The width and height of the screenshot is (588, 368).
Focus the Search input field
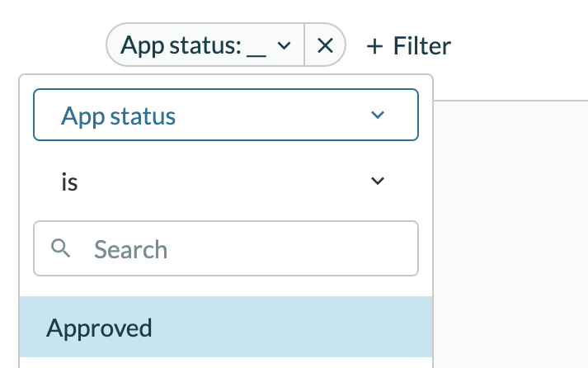(x=247, y=248)
